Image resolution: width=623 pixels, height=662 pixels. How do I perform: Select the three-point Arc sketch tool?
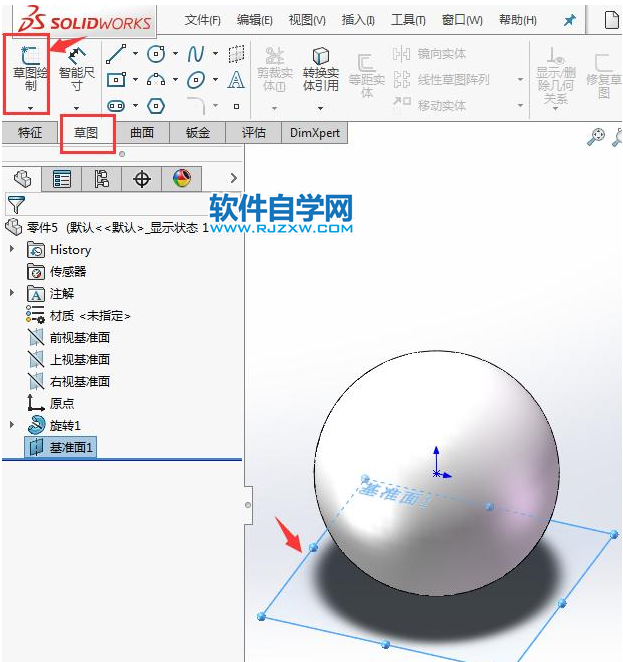coord(156,79)
